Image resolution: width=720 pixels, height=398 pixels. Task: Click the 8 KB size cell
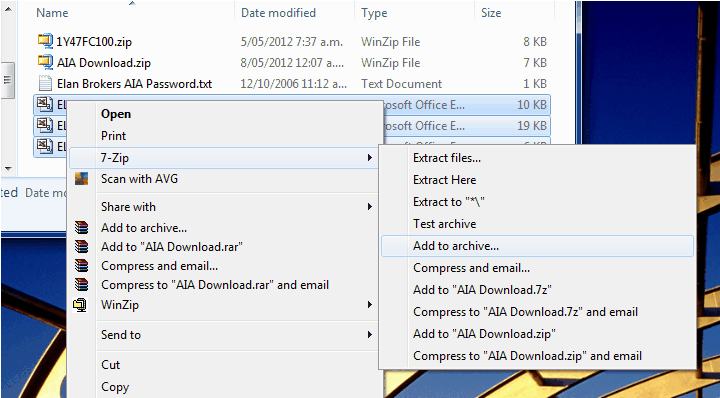pyautogui.click(x=535, y=42)
